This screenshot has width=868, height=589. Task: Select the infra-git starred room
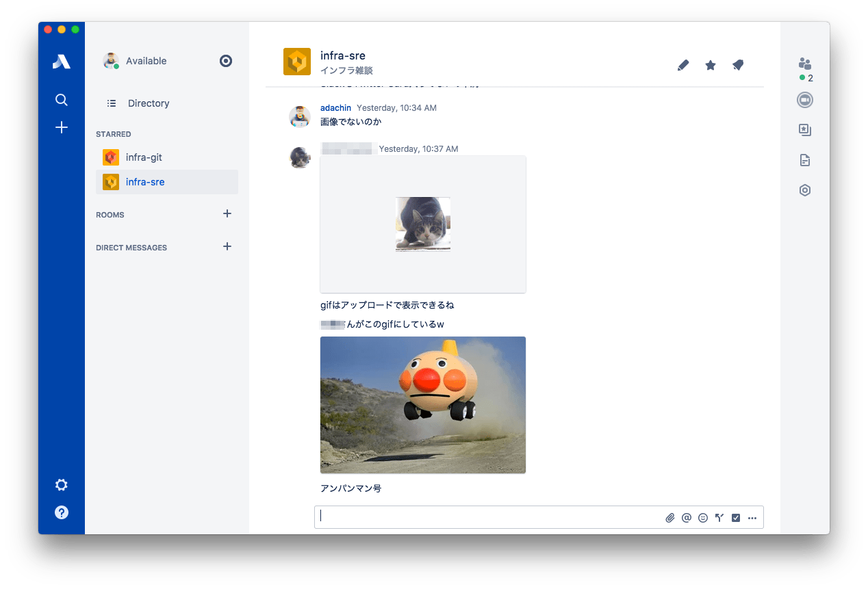click(144, 157)
